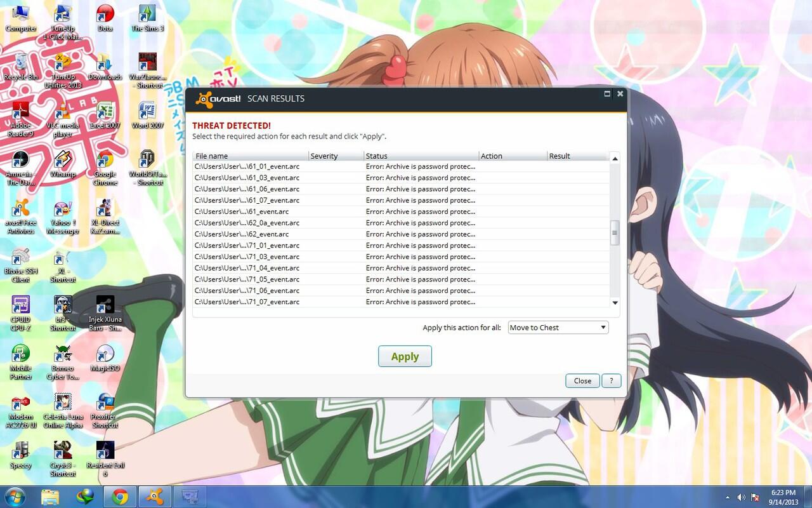Select the row '71_07_event.arc'

coord(401,302)
